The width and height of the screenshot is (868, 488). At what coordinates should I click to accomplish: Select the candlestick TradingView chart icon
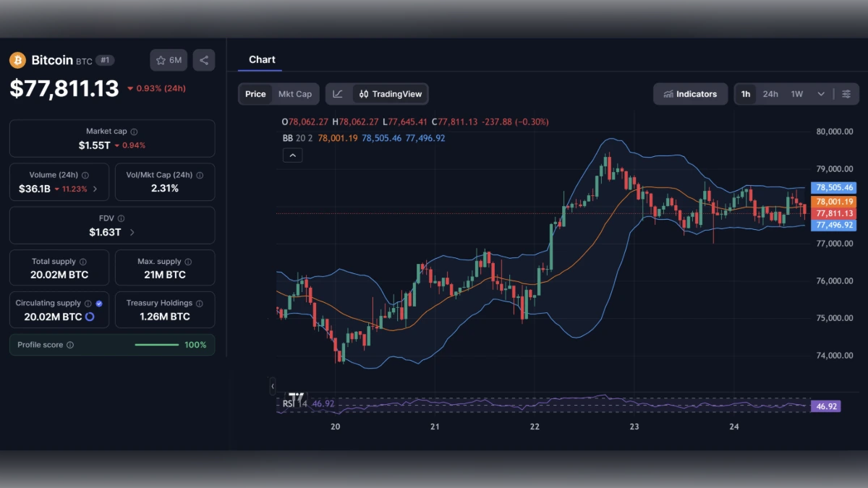coord(365,94)
